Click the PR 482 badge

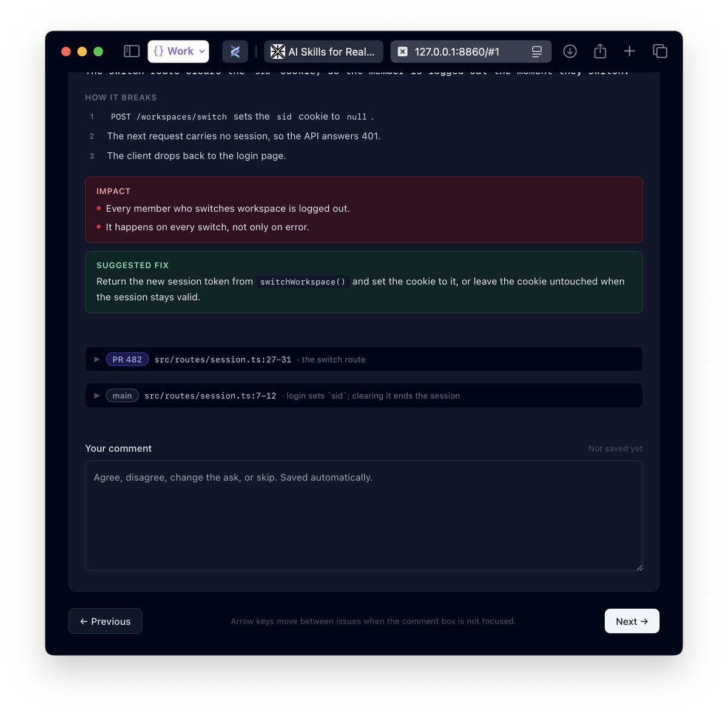[127, 360]
